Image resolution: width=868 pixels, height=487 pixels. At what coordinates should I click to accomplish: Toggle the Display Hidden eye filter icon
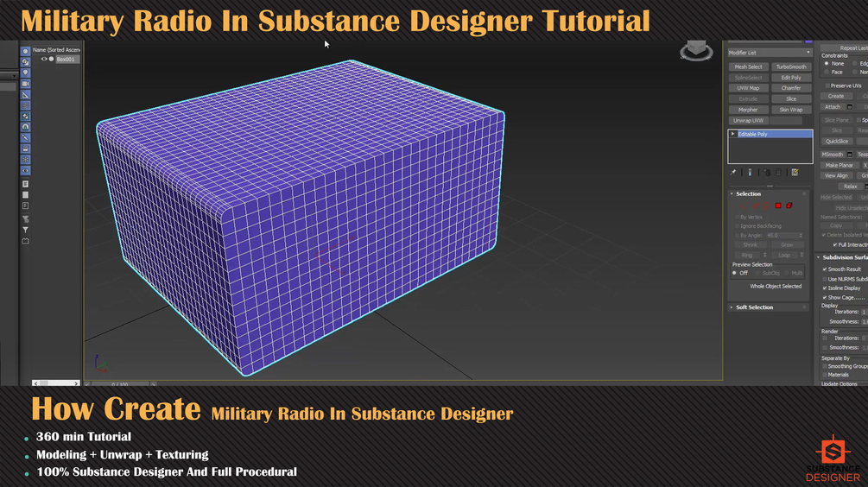tap(25, 170)
